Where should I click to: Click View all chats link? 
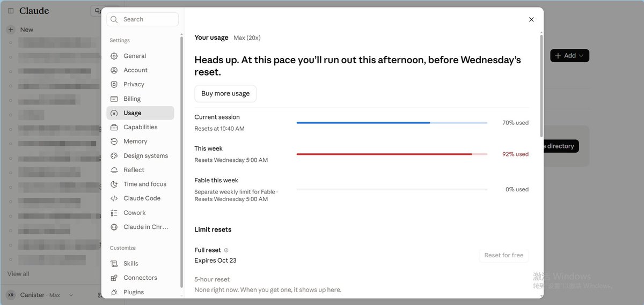[18, 274]
